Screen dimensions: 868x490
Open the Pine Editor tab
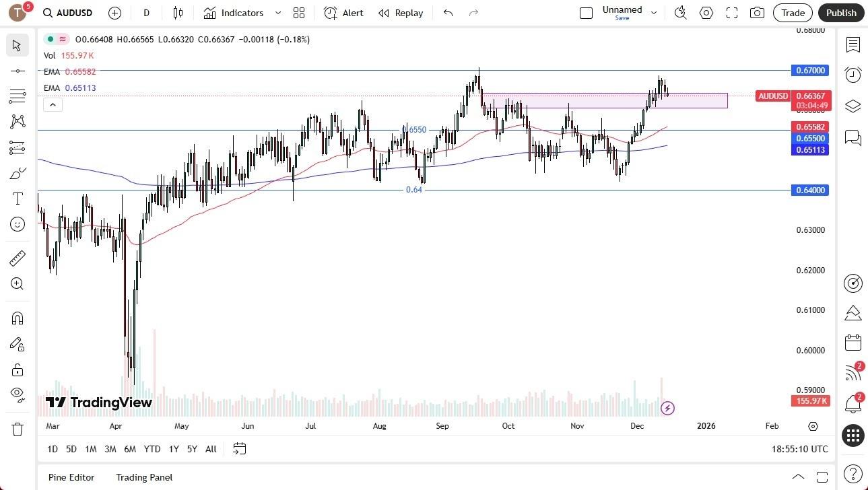click(x=71, y=477)
